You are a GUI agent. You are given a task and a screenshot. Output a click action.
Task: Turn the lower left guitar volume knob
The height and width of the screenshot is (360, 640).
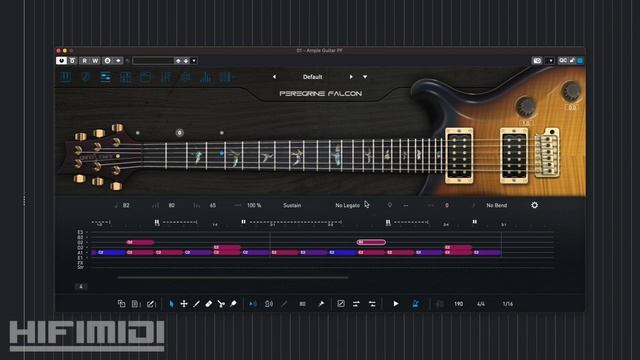click(526, 107)
